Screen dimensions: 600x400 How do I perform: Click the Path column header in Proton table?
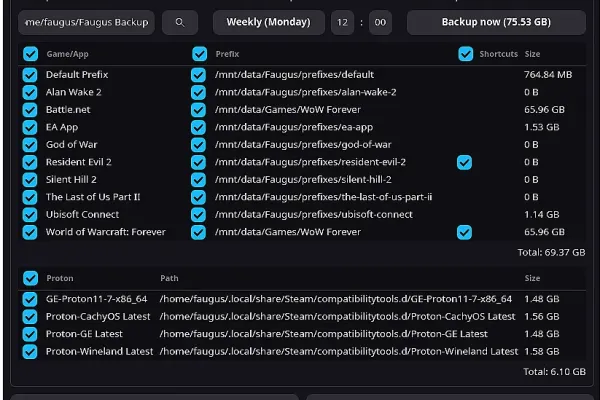169,278
